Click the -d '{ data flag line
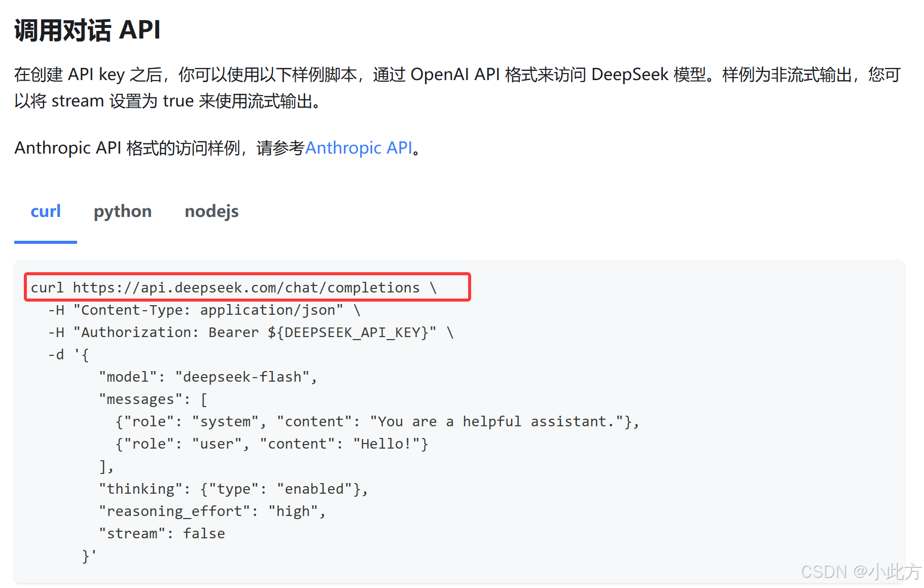This screenshot has width=924, height=588. [68, 354]
